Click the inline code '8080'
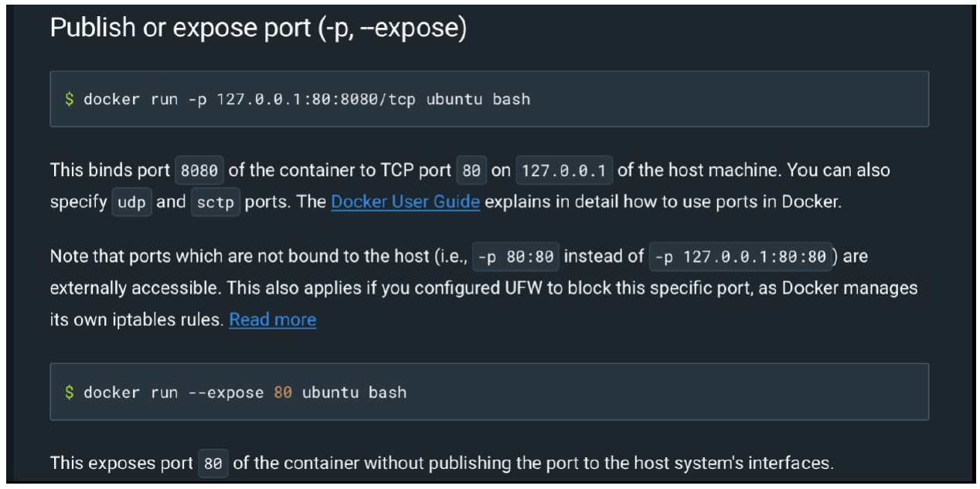980x489 pixels. tap(199, 171)
